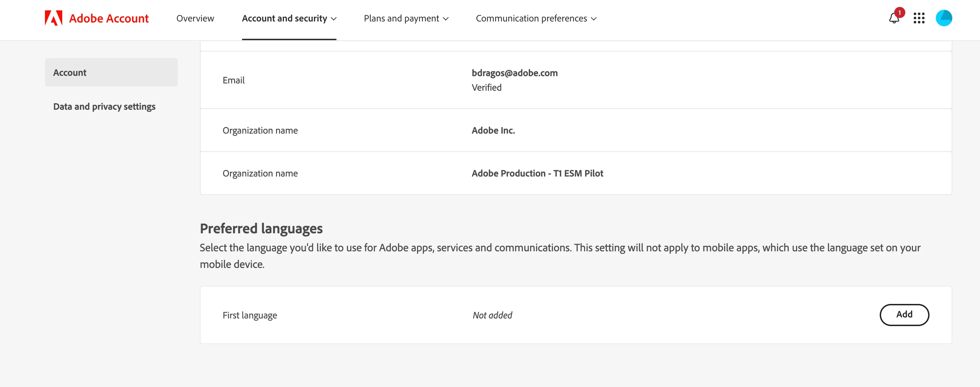The height and width of the screenshot is (387, 980).
Task: Open Communication preferences menu
Action: 531,18
